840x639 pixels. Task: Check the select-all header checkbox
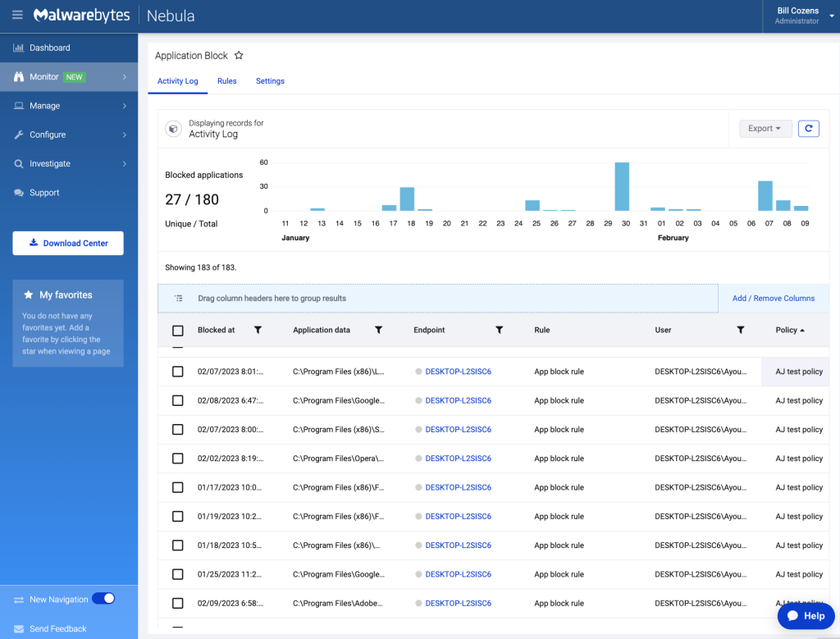click(178, 331)
